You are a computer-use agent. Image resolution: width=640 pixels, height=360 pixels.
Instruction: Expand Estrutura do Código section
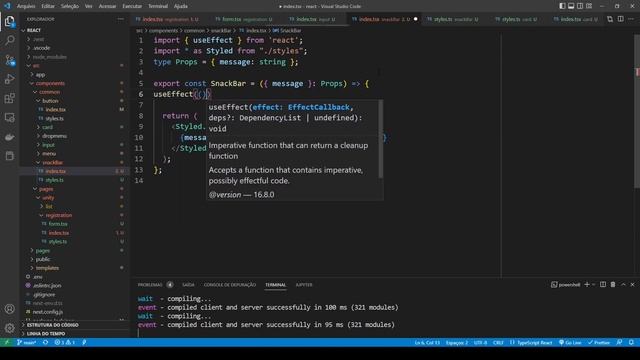52,325
